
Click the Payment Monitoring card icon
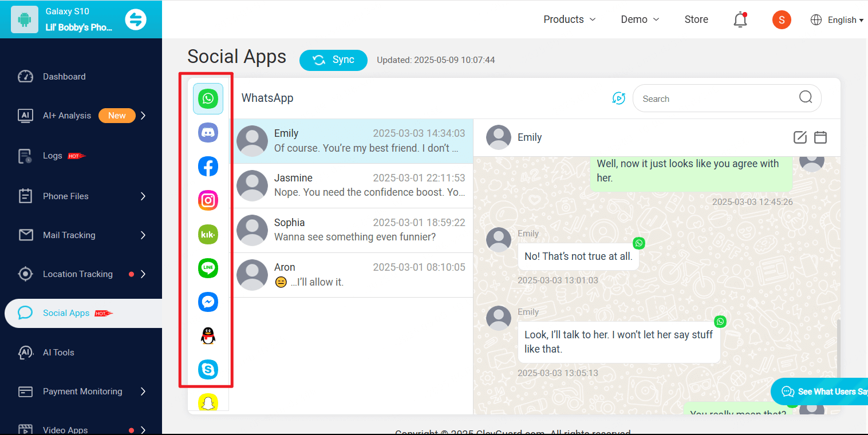tap(25, 391)
